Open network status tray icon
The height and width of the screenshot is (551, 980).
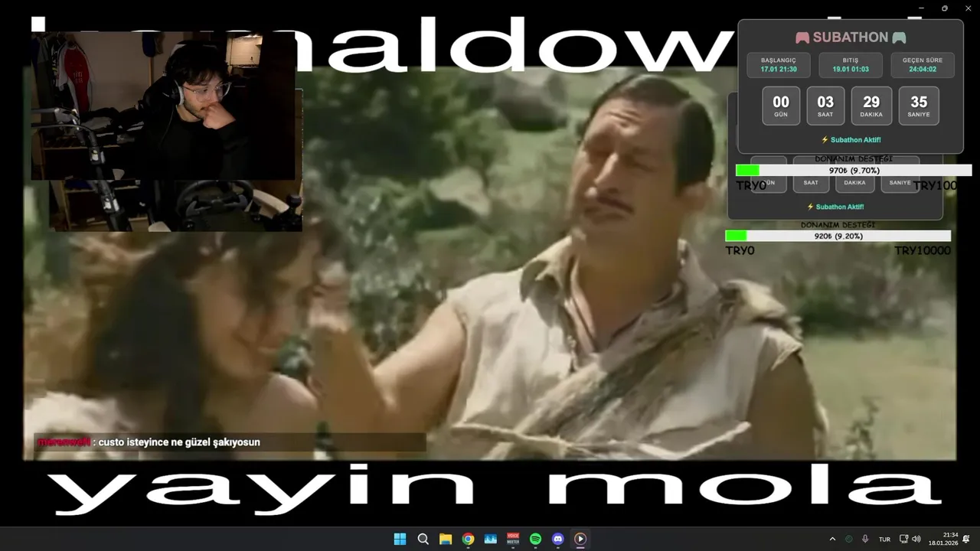pyautogui.click(x=903, y=539)
